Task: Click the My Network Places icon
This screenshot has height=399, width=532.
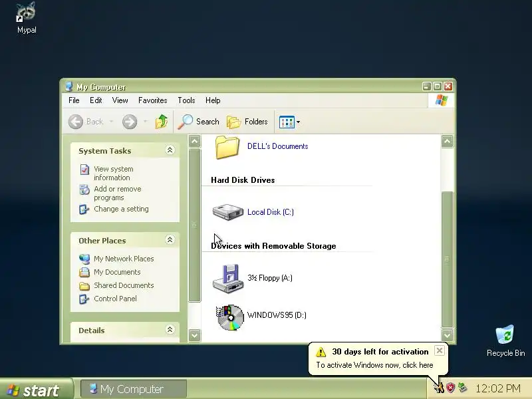Action: 84,259
